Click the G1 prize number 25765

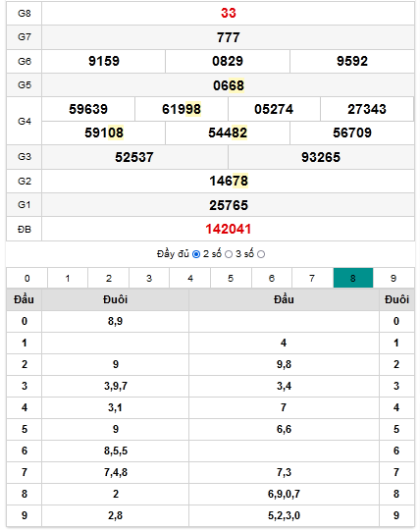[x=229, y=205]
